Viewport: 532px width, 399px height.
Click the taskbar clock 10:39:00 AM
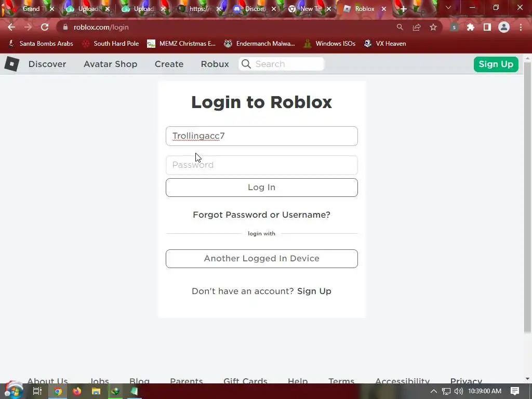pyautogui.click(x=485, y=391)
